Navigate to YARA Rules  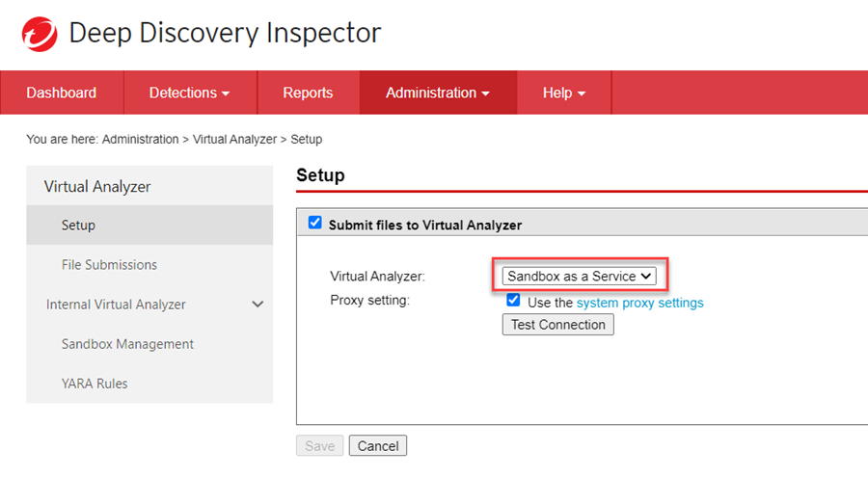click(x=95, y=384)
